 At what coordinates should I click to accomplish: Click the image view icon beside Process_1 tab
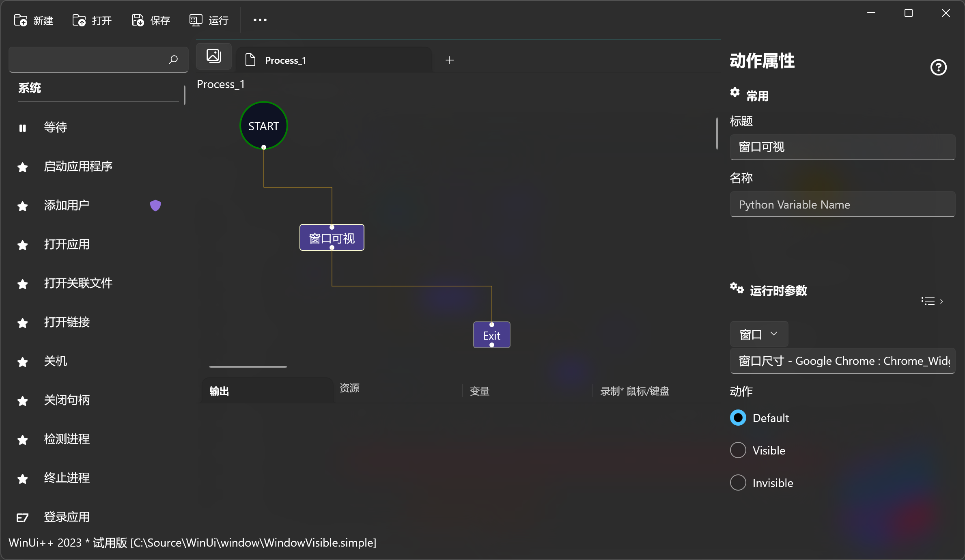pyautogui.click(x=214, y=56)
